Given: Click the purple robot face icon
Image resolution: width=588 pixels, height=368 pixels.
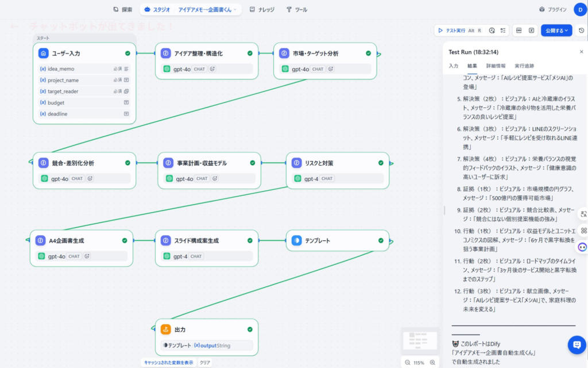Looking at the screenshot, I should [x=582, y=247].
